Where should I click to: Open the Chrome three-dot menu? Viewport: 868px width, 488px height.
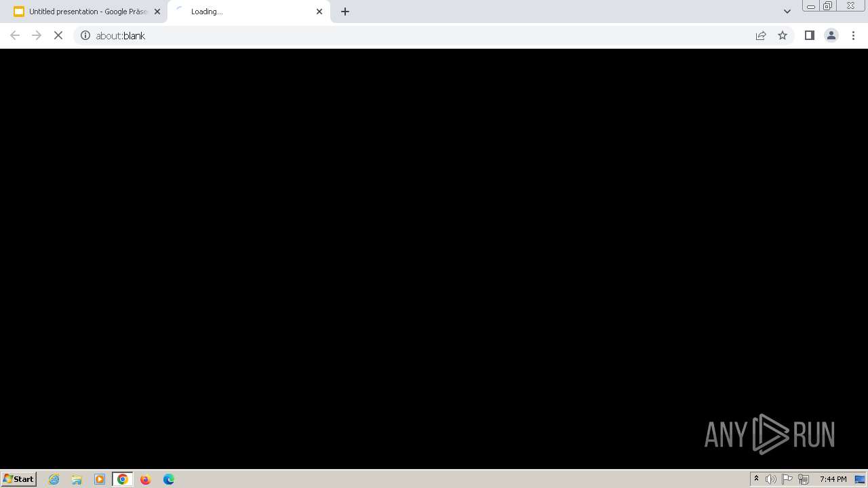click(x=854, y=35)
